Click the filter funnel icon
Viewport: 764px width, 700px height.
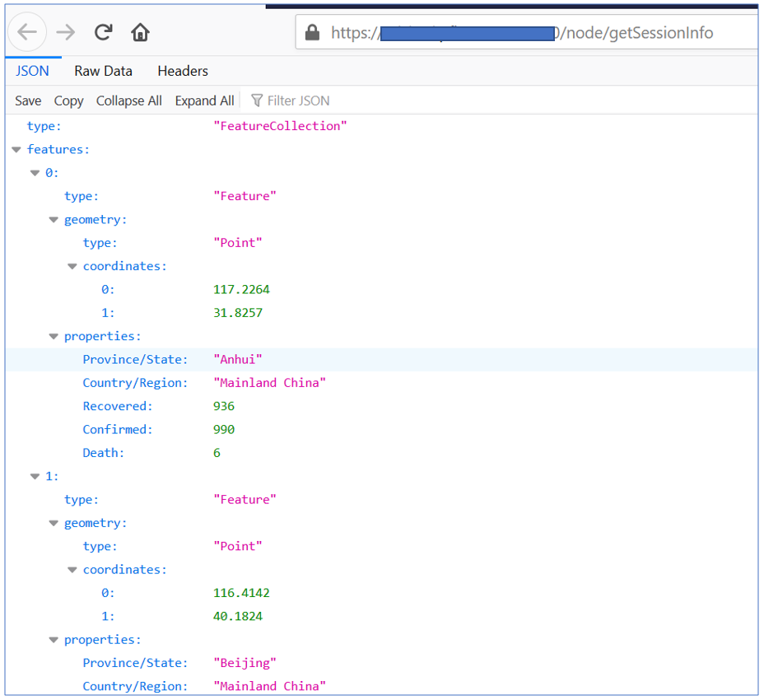point(257,100)
